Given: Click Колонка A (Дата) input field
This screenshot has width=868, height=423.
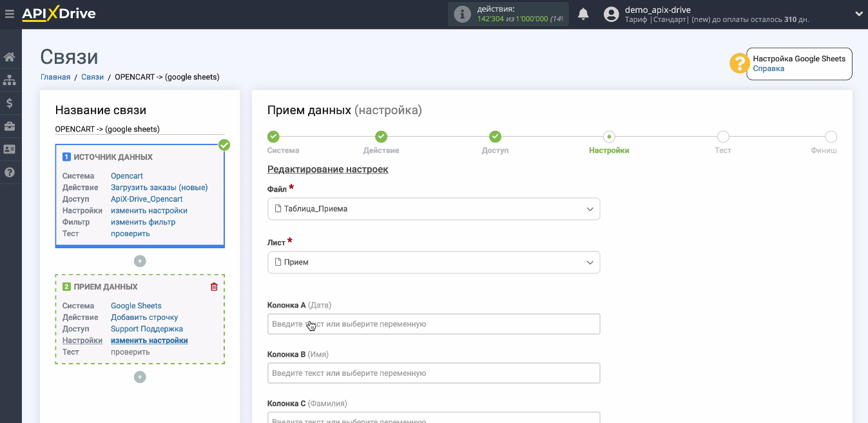Looking at the screenshot, I should coord(434,324).
